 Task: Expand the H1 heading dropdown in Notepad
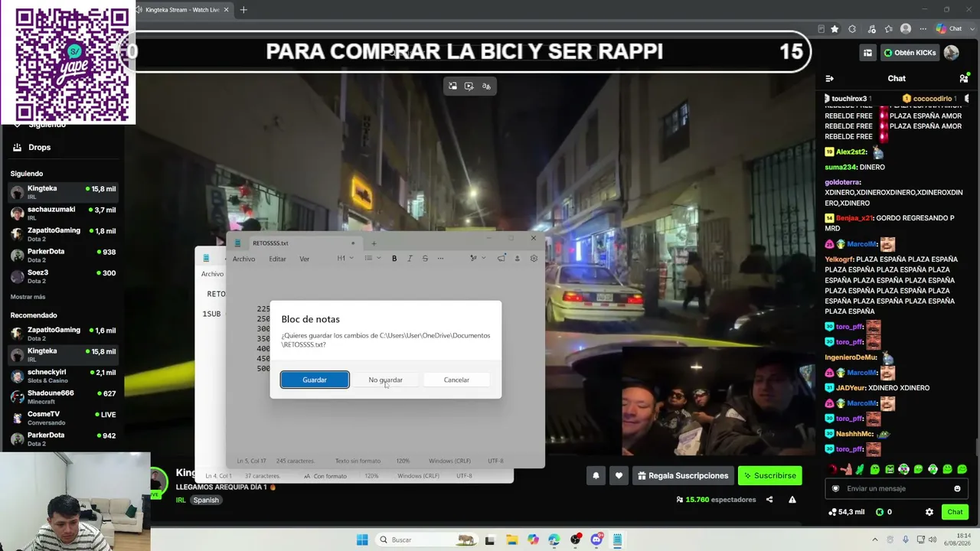(345, 258)
